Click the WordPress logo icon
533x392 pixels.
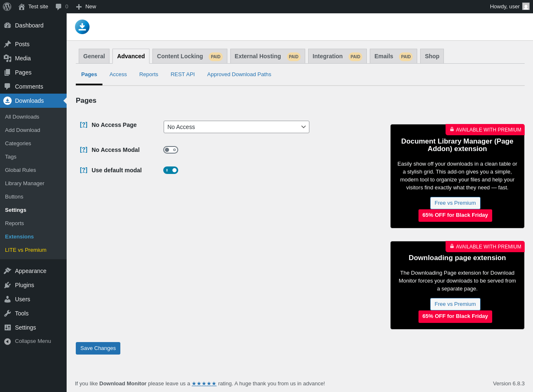pyautogui.click(x=7, y=7)
